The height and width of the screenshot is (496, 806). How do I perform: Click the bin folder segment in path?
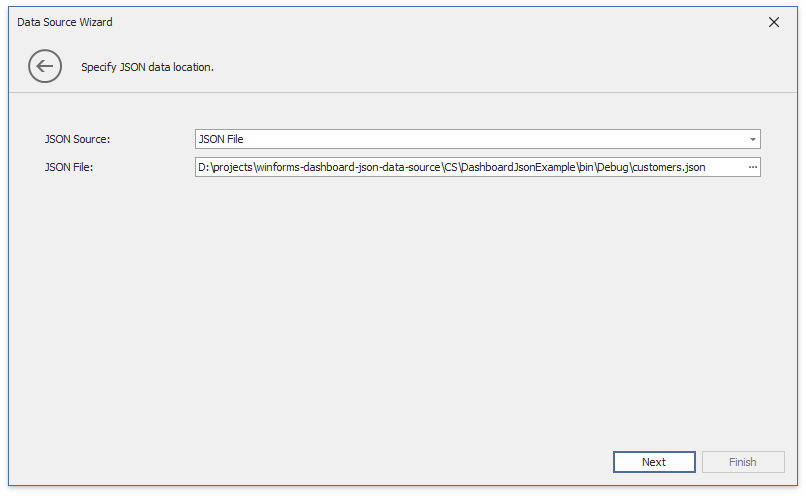coord(586,167)
